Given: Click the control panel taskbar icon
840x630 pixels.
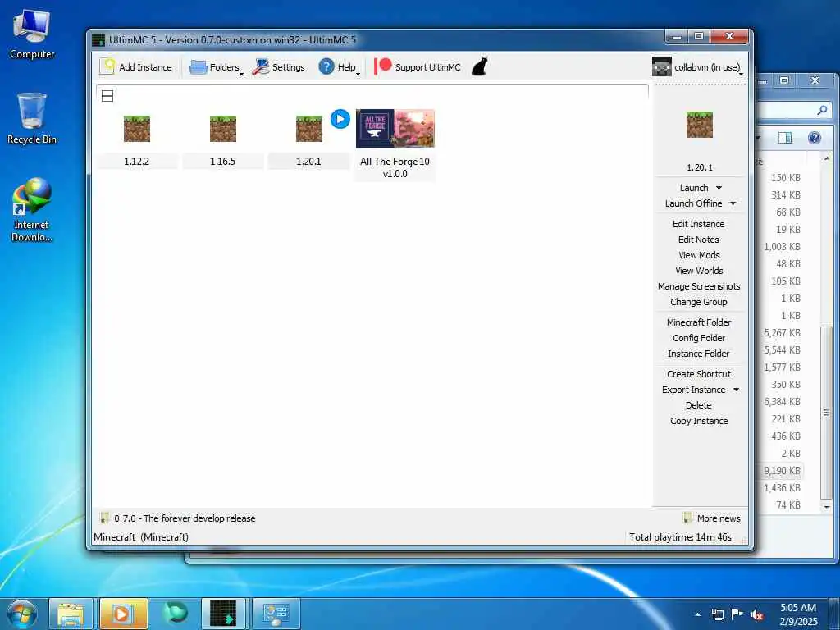Looking at the screenshot, I should 276,614.
